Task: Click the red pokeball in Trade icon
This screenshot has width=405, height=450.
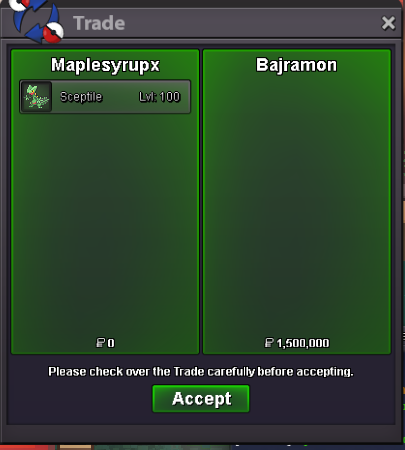Action: pos(53,33)
